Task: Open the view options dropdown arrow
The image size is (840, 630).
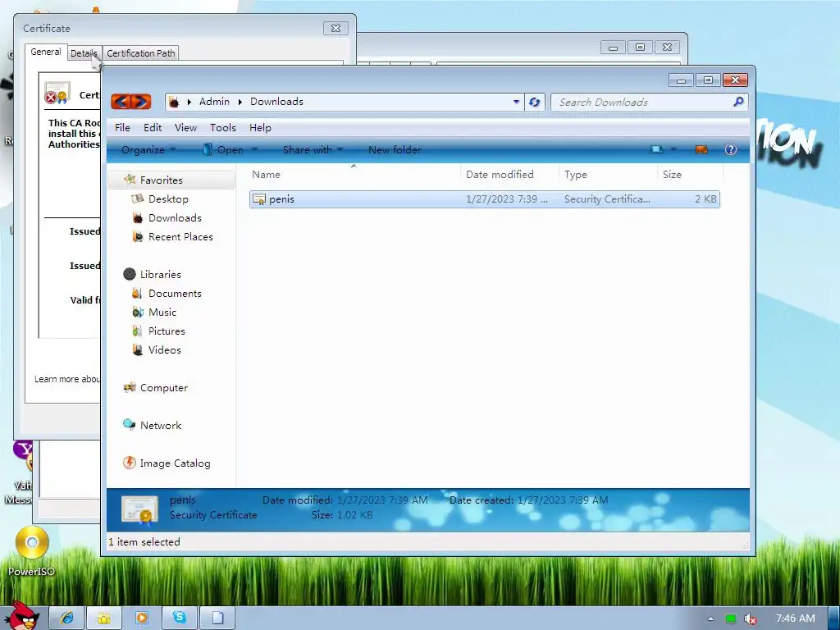Action: click(x=673, y=149)
